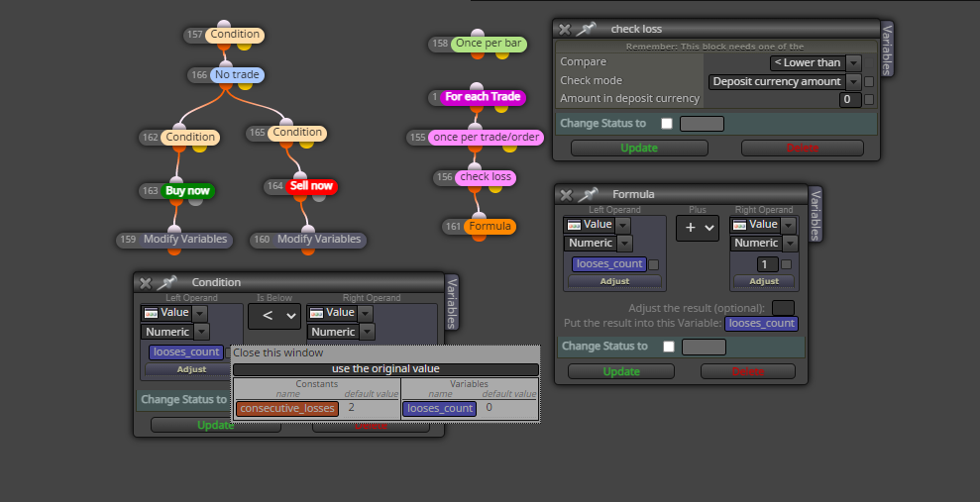
Task: Select the Condition block 162
Action: pos(190,138)
